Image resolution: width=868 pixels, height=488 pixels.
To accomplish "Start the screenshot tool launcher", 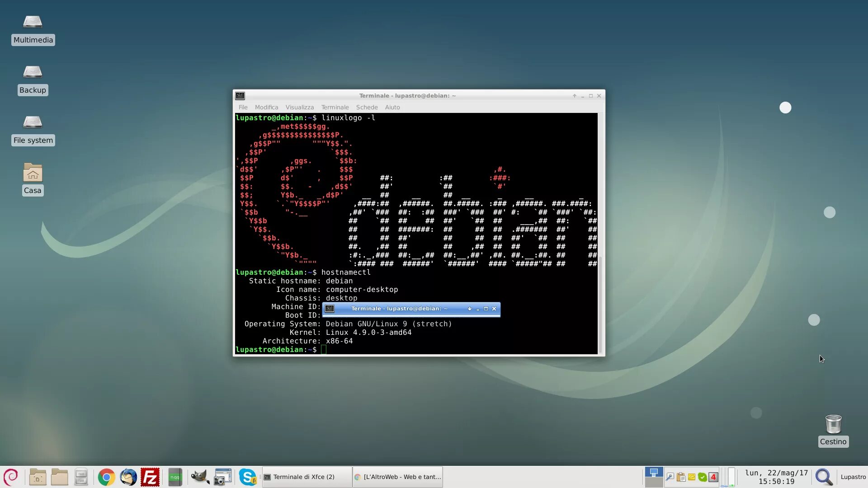I will tap(222, 477).
